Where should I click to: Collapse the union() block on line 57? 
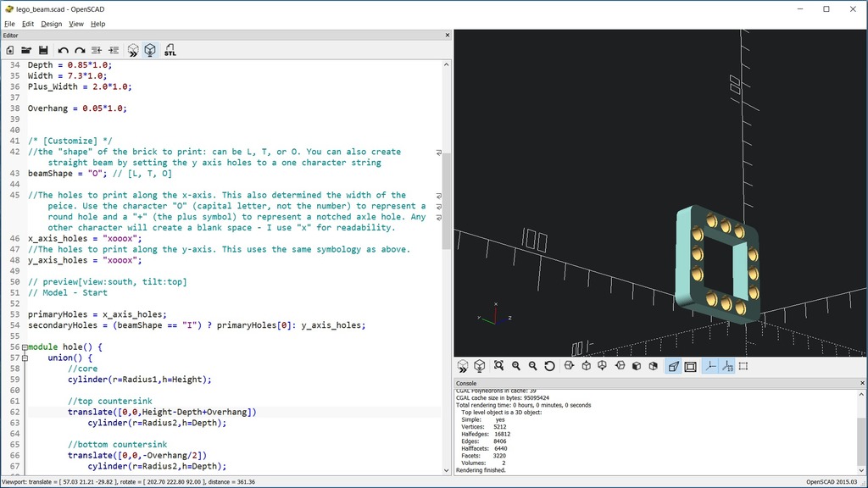pos(25,358)
